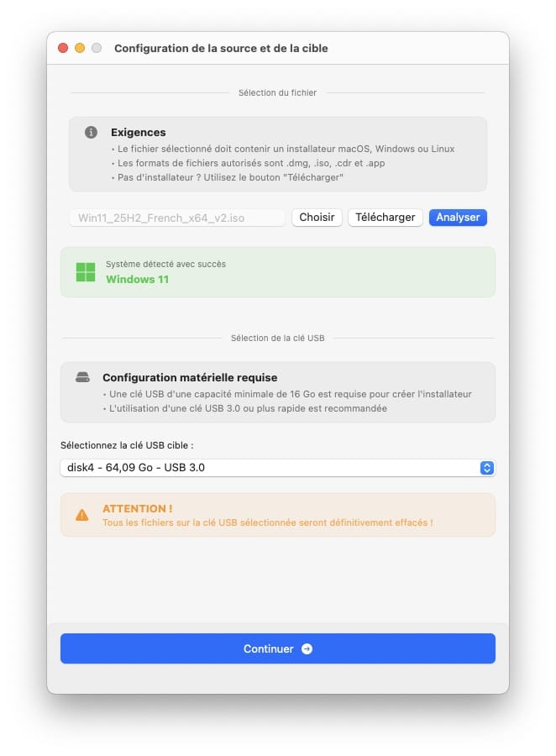This screenshot has height=756, width=556.
Task: Click the Choisir button to pick a file
Action: 317,218
